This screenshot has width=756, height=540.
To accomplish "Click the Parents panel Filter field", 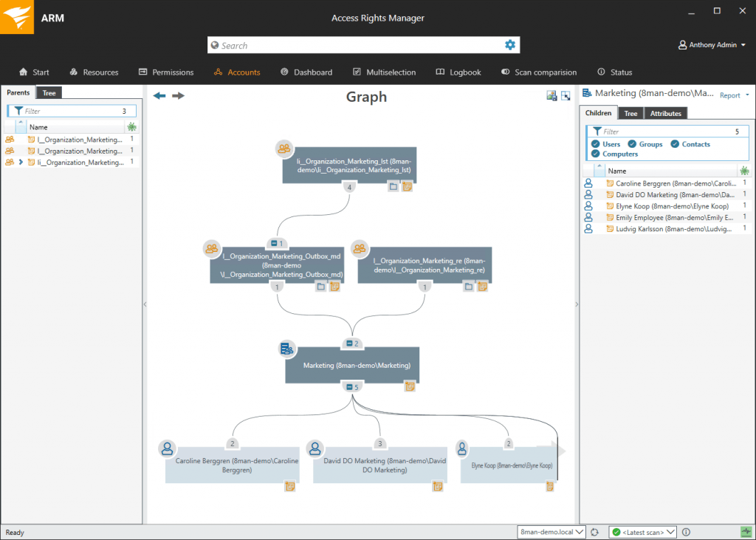I will pyautogui.click(x=72, y=111).
